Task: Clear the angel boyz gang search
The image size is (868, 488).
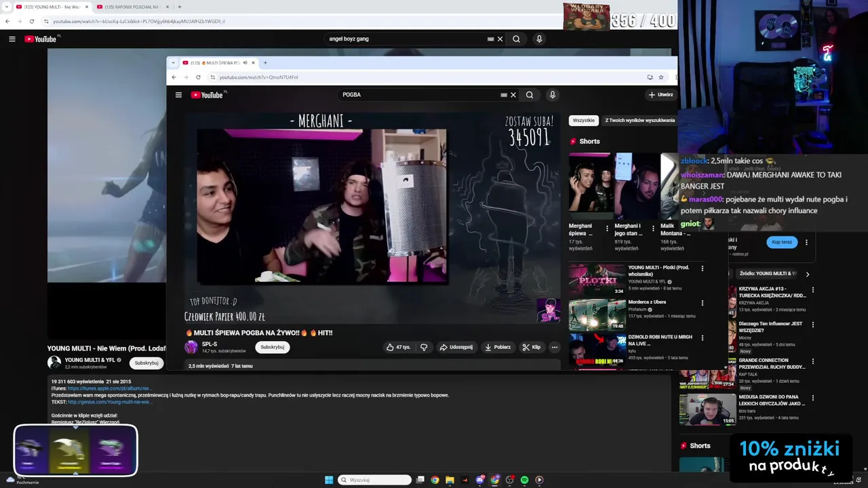Action: pyautogui.click(x=500, y=39)
